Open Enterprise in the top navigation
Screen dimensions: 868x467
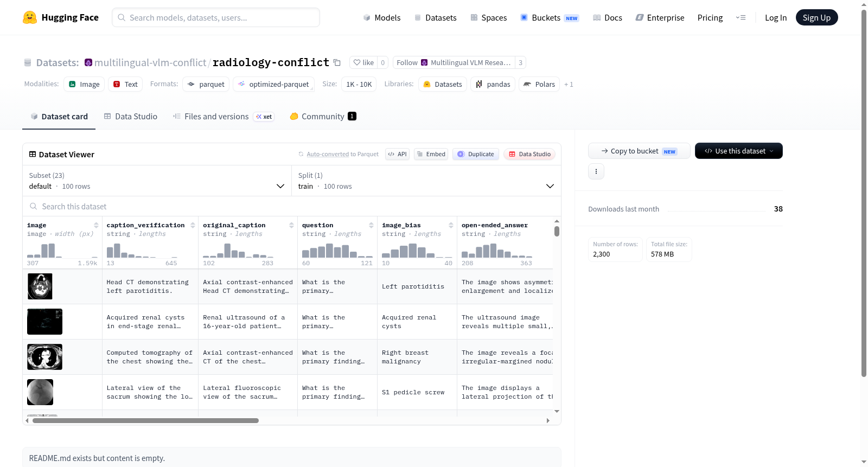660,17
